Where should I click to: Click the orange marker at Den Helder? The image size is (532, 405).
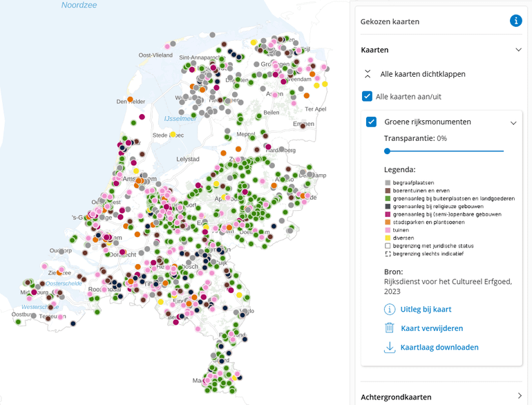point(130,100)
